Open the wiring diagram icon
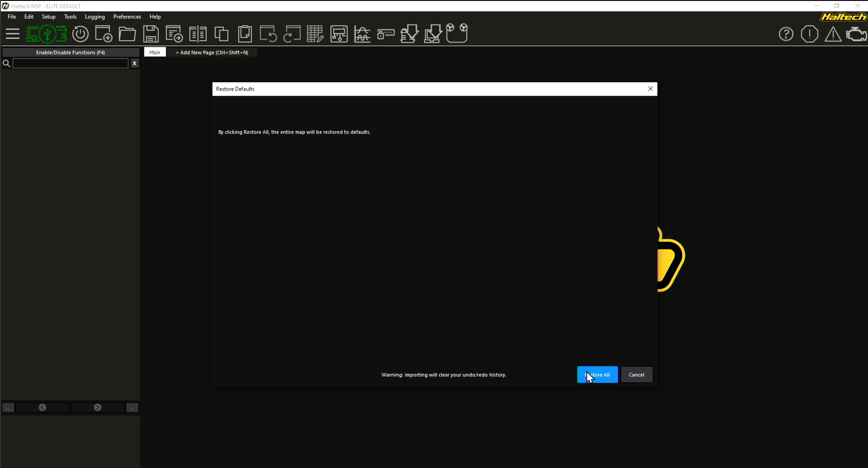Image resolution: width=868 pixels, height=468 pixels. click(x=338, y=34)
